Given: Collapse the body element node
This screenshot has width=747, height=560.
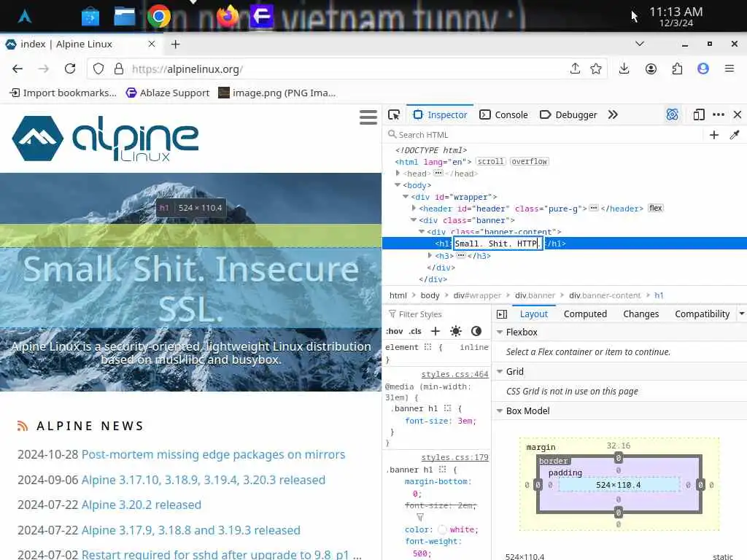Looking at the screenshot, I should (398, 185).
